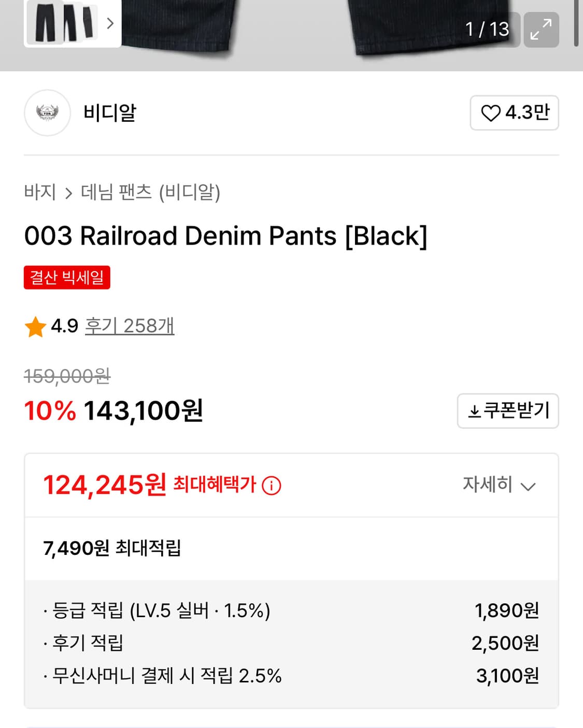Click the breadcrumb arrow after 바지
This screenshot has height=728, width=583.
tap(68, 194)
